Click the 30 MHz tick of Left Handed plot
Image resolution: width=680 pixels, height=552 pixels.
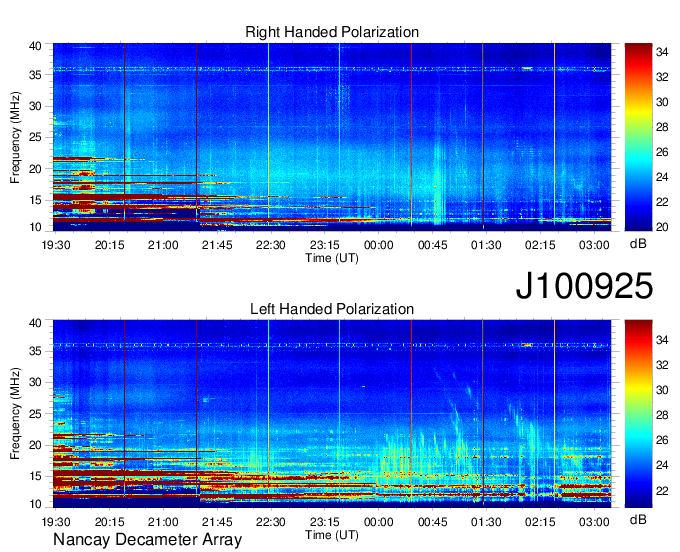(35, 382)
